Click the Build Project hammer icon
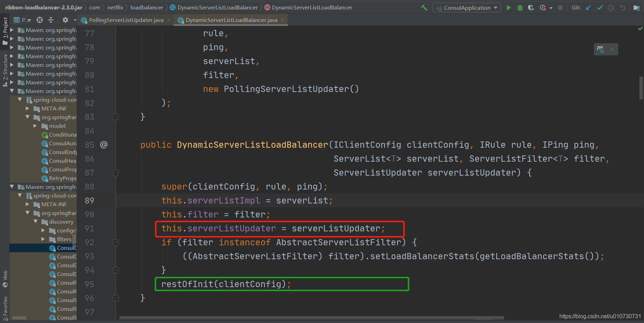 coord(424,8)
